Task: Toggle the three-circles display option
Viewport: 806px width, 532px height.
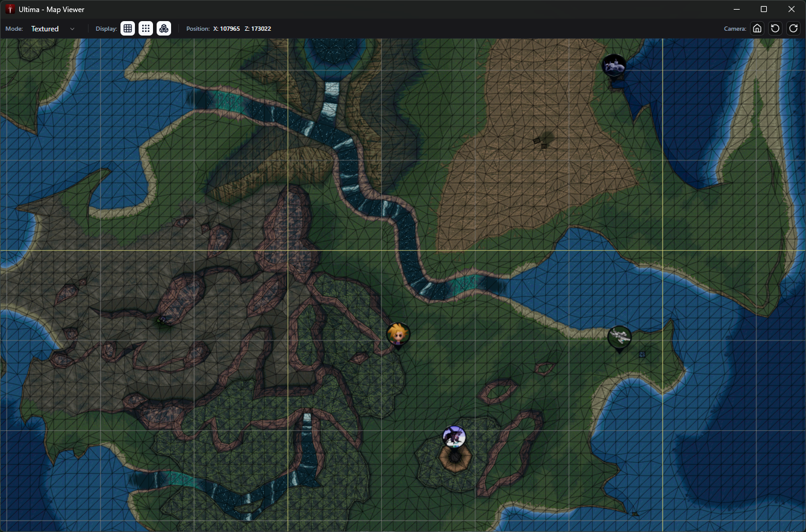Action: [164, 28]
